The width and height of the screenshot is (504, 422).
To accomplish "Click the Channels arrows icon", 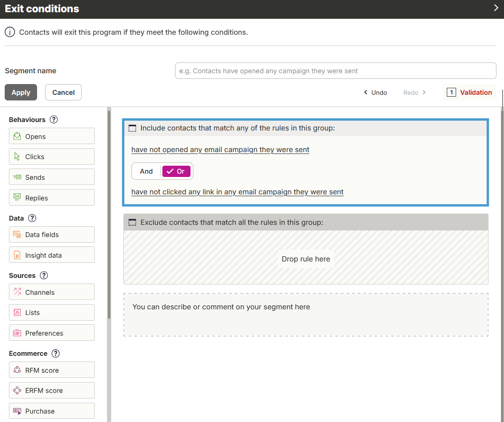I will click(17, 292).
